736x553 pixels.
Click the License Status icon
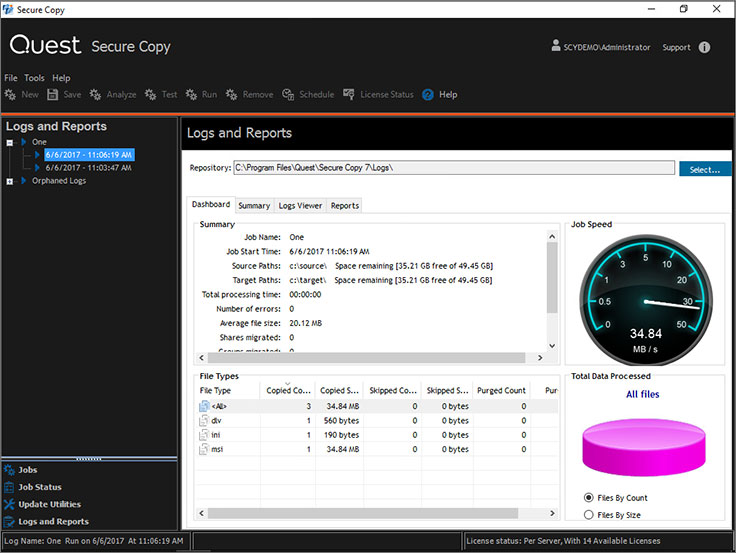(x=349, y=94)
